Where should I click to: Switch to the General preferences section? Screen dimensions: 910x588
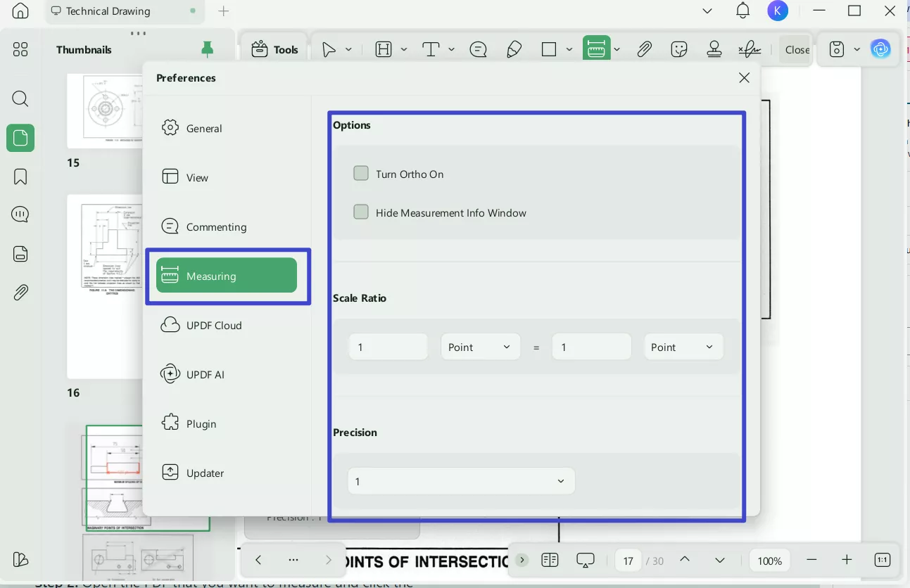click(x=204, y=128)
